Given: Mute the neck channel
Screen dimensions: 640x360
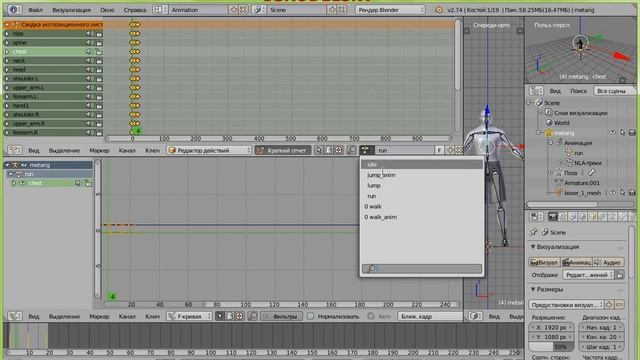Looking at the screenshot, I should [x=89, y=60].
